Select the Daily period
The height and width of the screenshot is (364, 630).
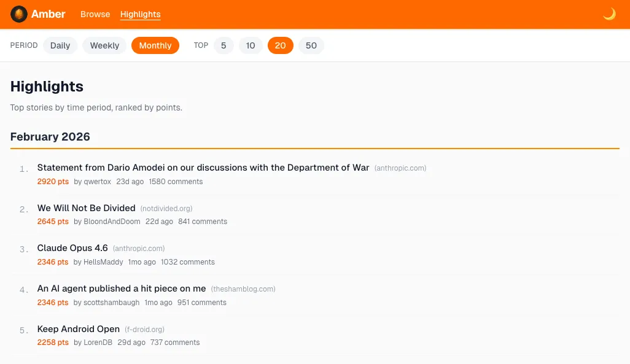(x=60, y=45)
